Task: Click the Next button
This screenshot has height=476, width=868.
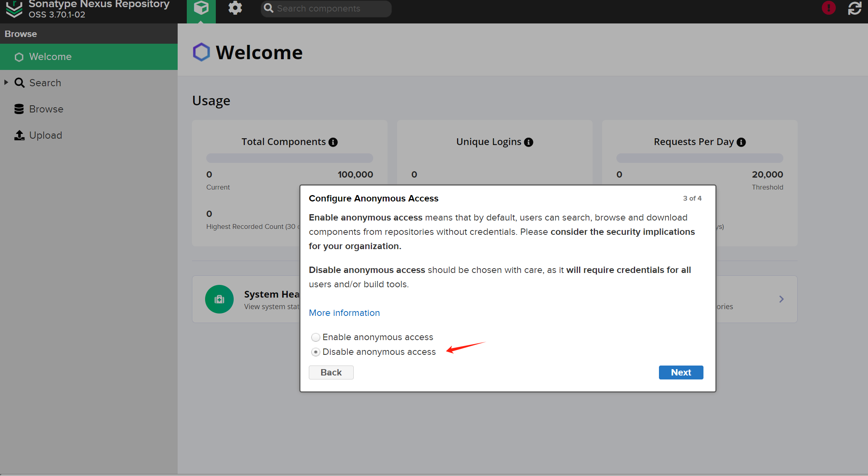Action: coord(681,372)
